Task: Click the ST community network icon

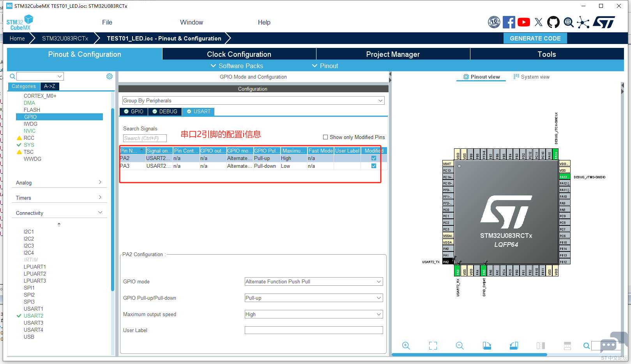Action: click(x=583, y=22)
